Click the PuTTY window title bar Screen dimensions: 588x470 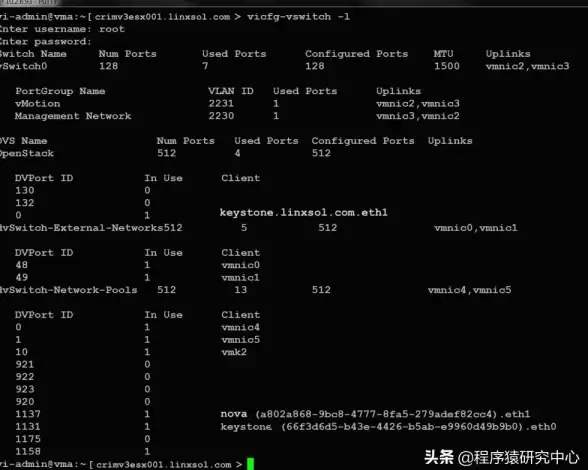(x=294, y=3)
